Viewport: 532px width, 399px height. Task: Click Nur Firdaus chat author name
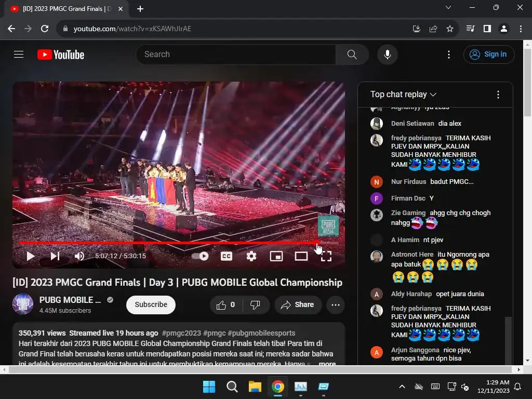(x=408, y=181)
